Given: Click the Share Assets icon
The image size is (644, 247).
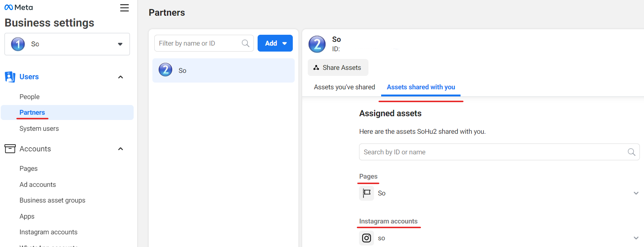Looking at the screenshot, I should pyautogui.click(x=316, y=68).
